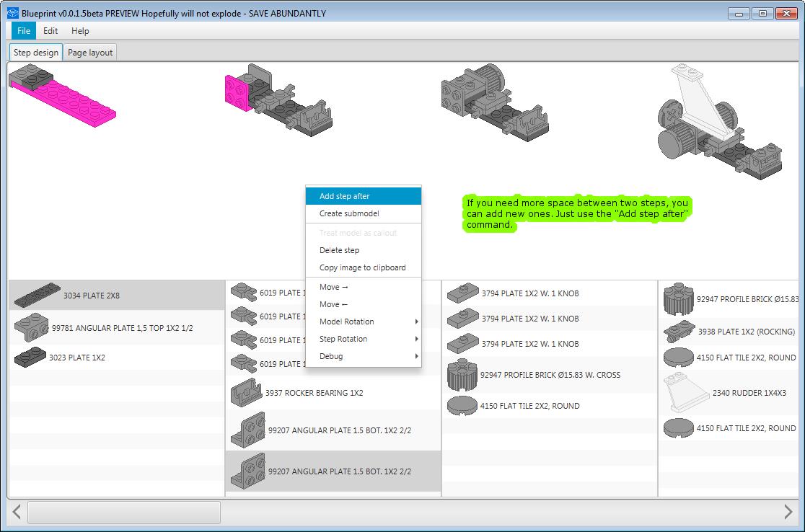Select the 99781 Angular Plate part icon
Screen dimensions: 805x532
31,327
